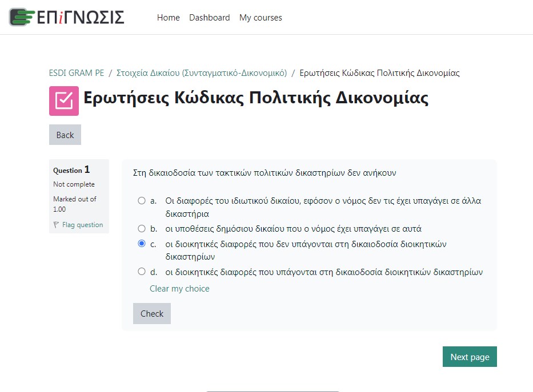Click answer d text 'οι διοικητικές διαφορές που υπάγονται'

pos(241,272)
